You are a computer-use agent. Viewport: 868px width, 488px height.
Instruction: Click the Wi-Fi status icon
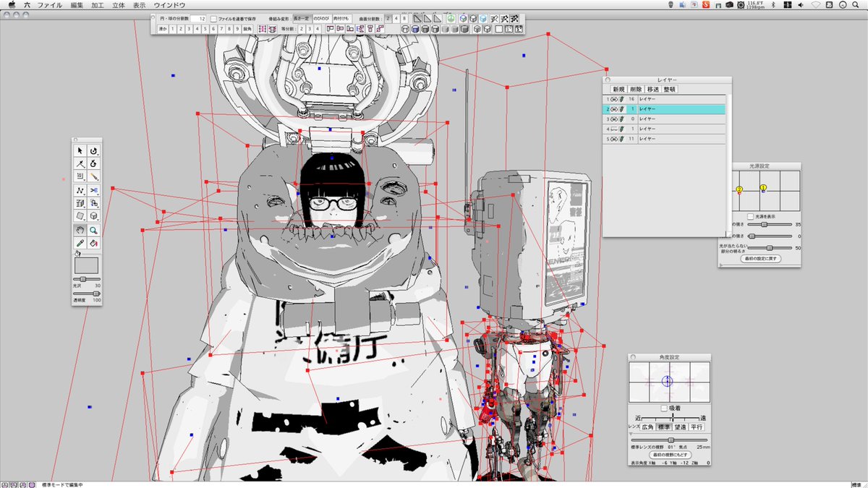815,4
